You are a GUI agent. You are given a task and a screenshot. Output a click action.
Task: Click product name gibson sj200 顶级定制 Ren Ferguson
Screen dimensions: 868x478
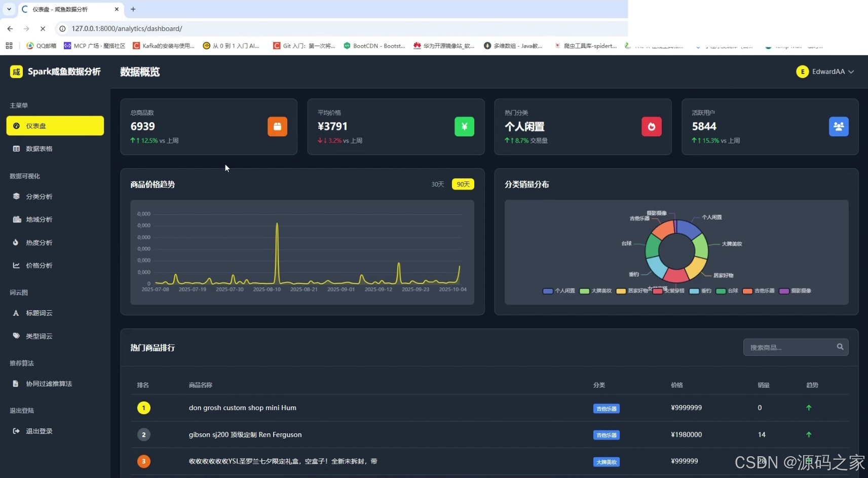[245, 434]
